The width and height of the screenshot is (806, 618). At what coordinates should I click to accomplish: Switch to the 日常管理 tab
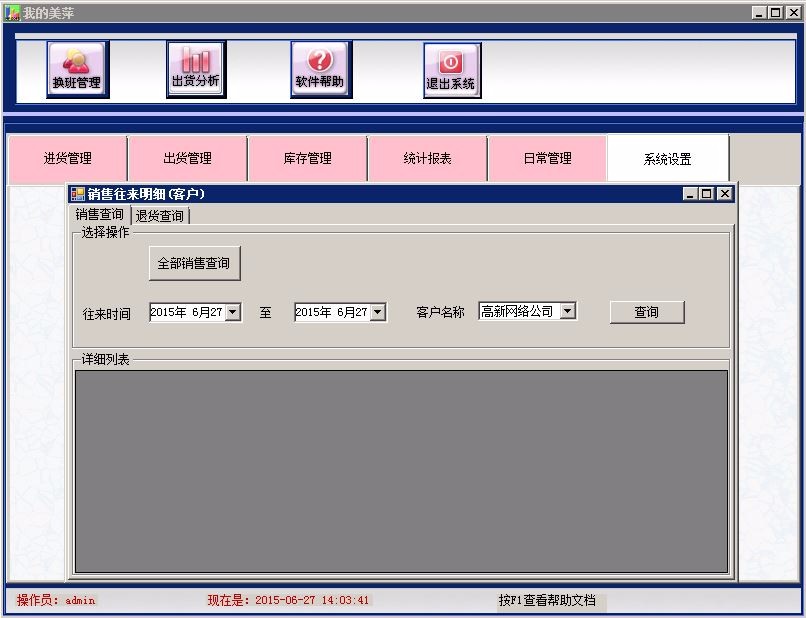coord(547,158)
